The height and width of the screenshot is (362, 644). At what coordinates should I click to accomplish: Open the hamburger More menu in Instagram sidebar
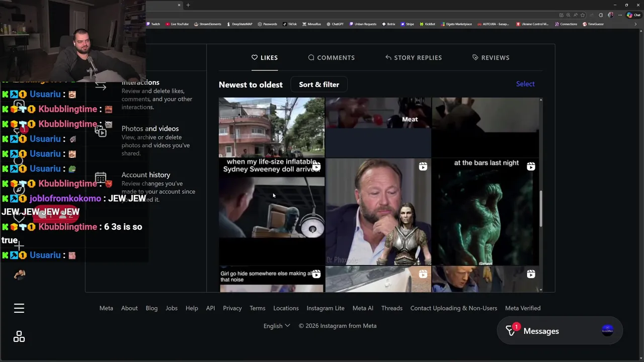tap(19, 308)
